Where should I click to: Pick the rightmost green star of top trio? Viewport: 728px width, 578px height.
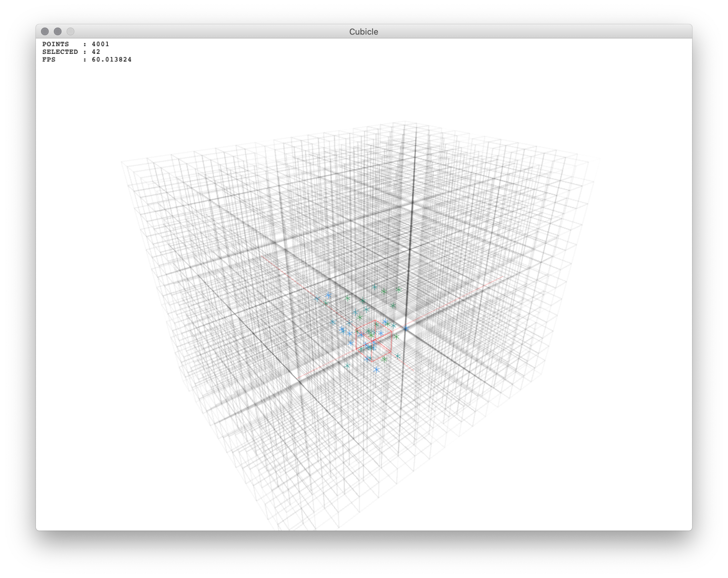coord(398,289)
